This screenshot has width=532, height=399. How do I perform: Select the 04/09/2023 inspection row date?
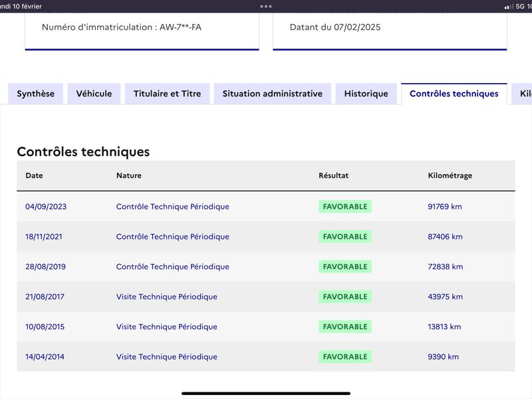46,207
